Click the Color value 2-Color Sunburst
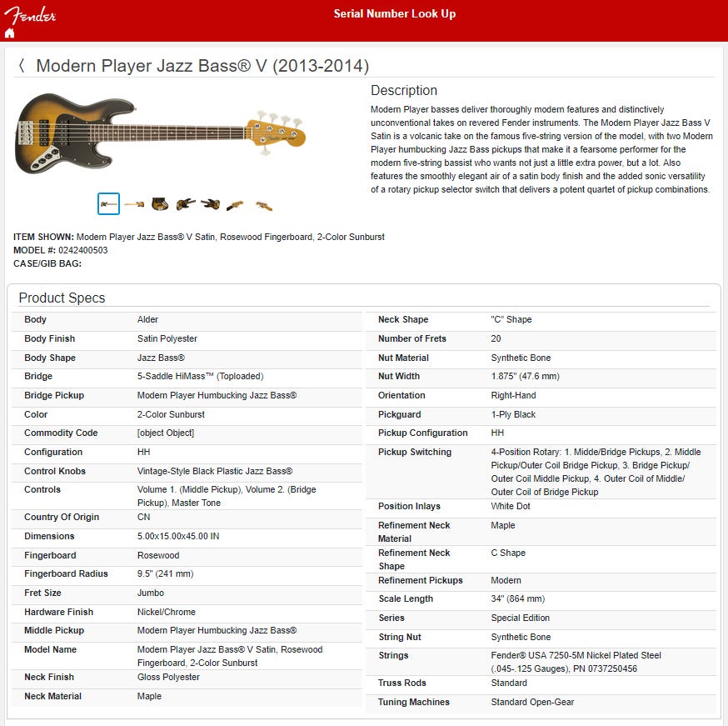The width and height of the screenshot is (728, 726). 171,414
